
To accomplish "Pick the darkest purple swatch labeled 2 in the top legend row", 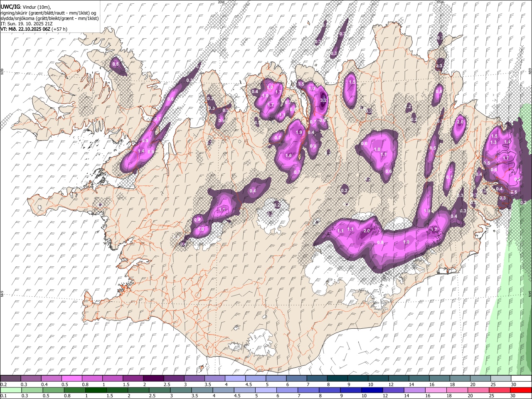I will point(153,379).
